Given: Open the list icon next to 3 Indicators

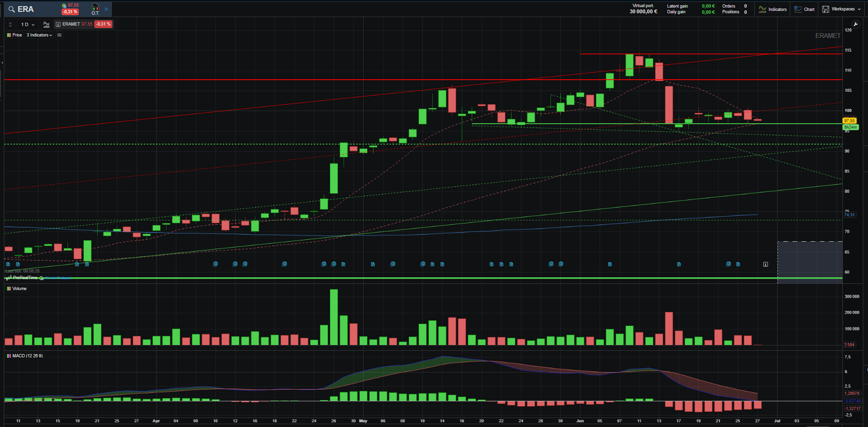Looking at the screenshot, I should click(59, 35).
